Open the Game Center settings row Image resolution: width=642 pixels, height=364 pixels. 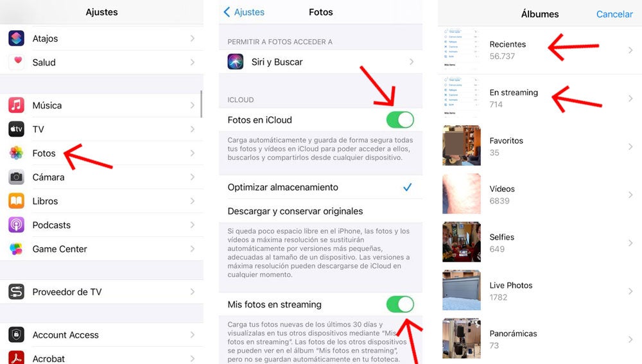[x=101, y=248]
